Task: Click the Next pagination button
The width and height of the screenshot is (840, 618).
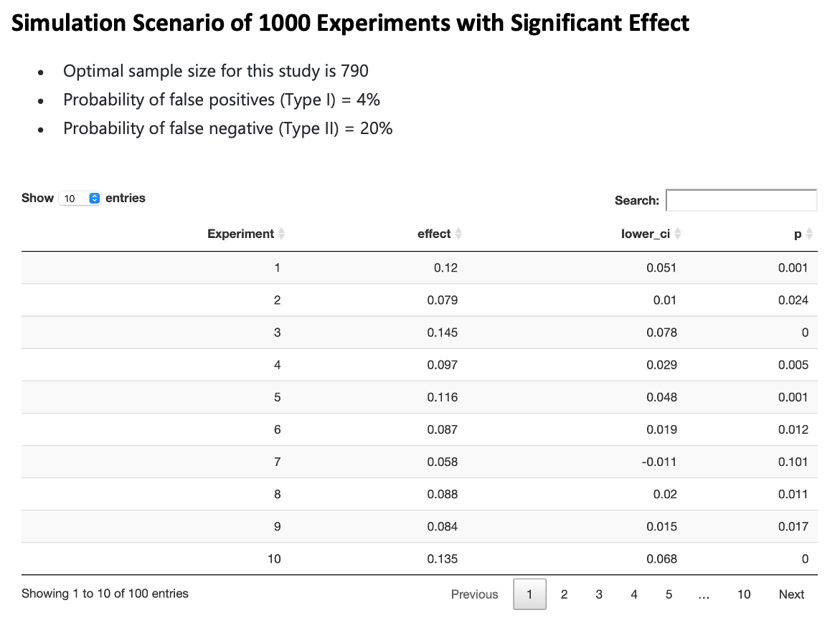Action: [791, 594]
